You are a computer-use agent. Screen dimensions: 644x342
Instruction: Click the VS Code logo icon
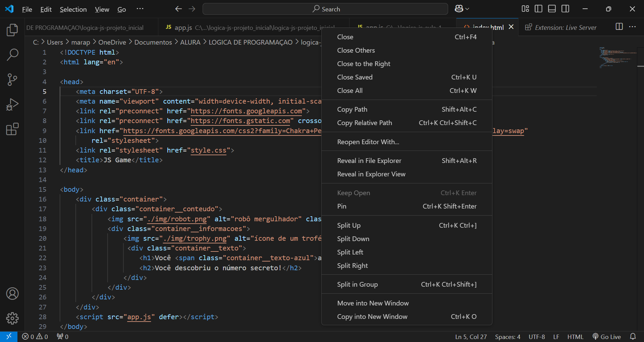9,9
